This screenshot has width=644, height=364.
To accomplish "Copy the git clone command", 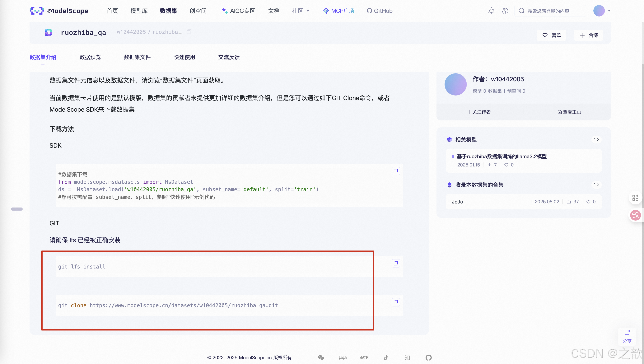I will pos(396,302).
